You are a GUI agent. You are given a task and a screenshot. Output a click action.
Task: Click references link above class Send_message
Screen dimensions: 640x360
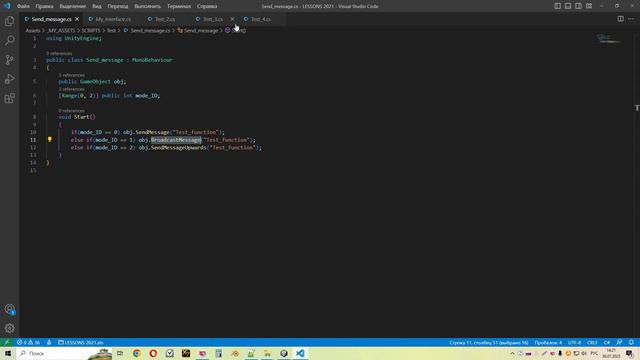59,53
